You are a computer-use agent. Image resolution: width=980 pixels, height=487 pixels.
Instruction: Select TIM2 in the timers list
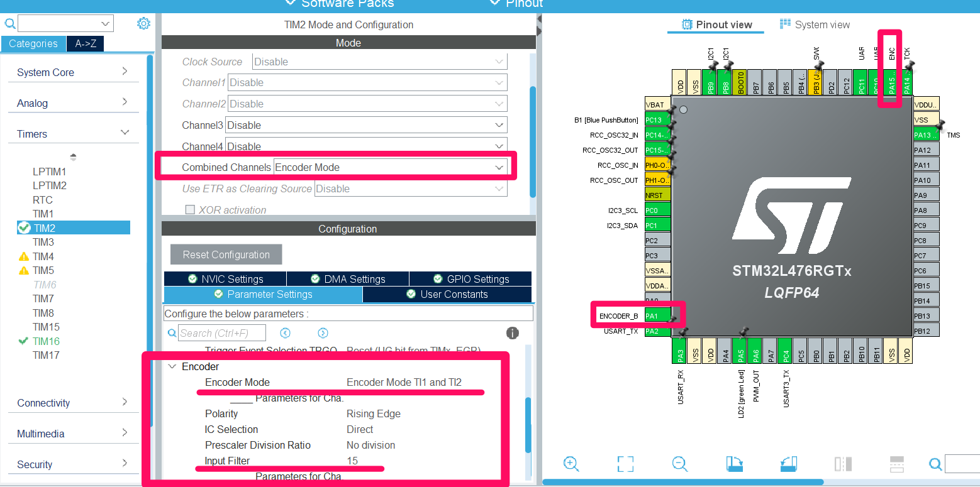tap(74, 228)
